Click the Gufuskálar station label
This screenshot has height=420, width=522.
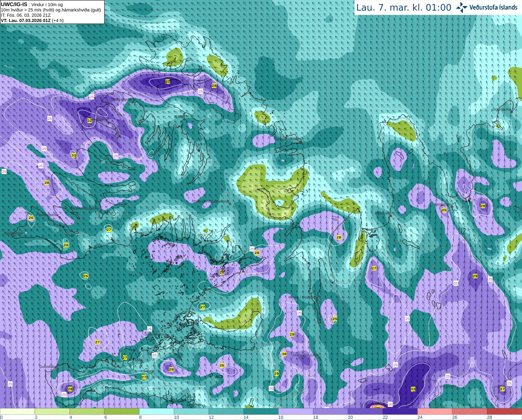[x=48, y=367]
